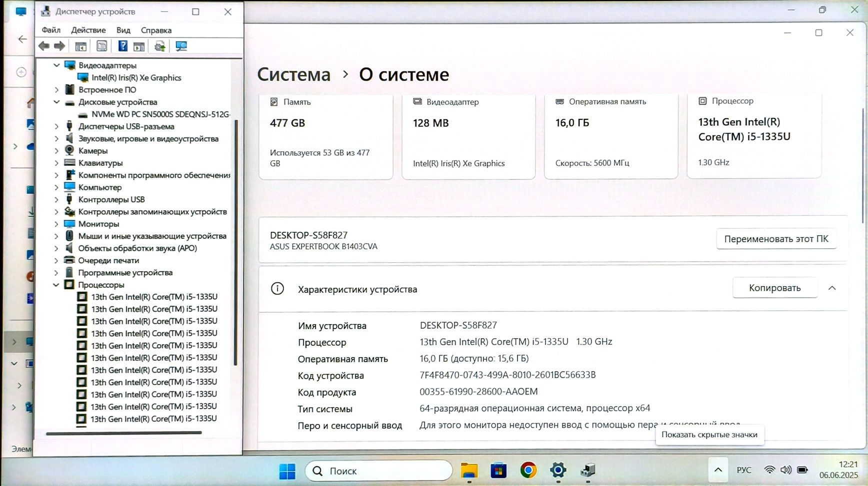Viewport: 868px width, 486px height.
Task: Click the volume speaker tray icon
Action: pos(786,470)
